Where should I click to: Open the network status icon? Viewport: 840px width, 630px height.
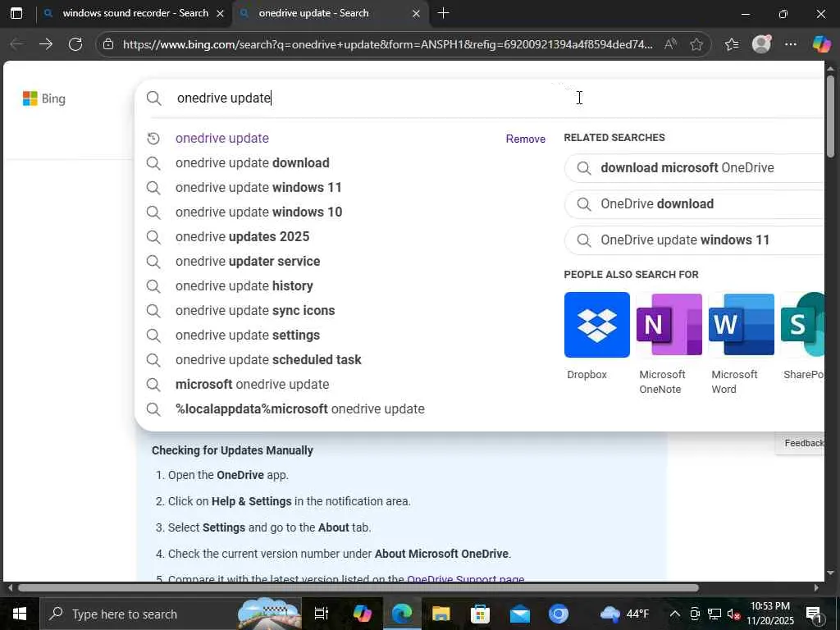pos(714,614)
